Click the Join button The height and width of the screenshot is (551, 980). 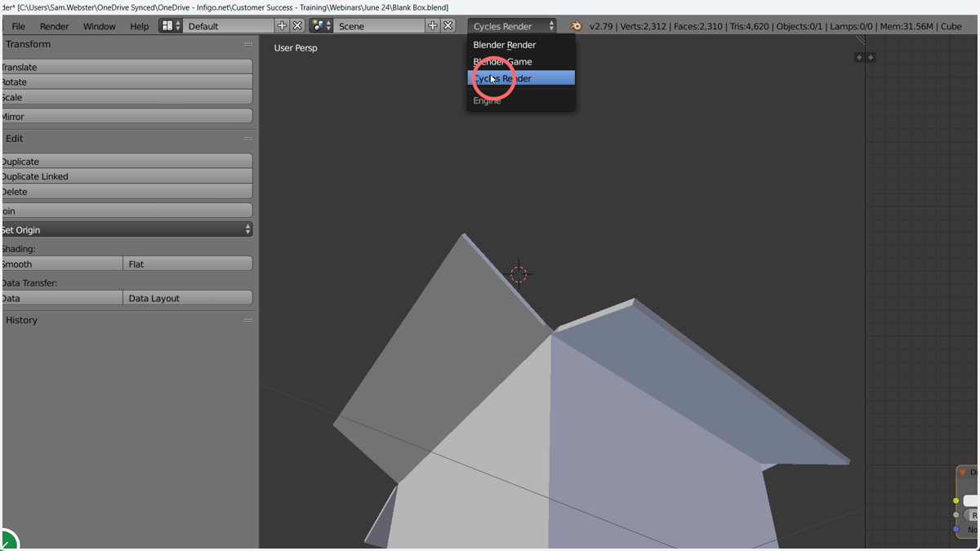point(127,211)
